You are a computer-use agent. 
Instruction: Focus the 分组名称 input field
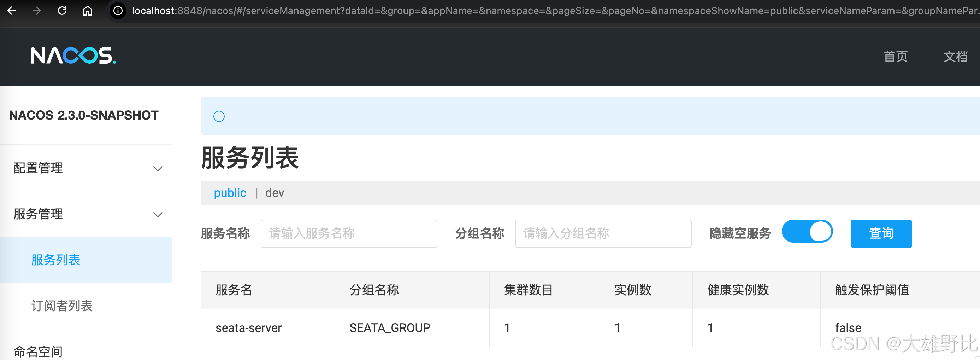pos(603,233)
